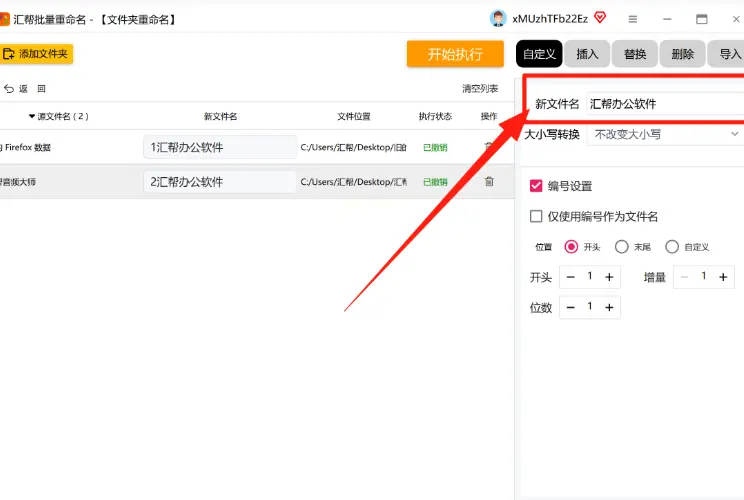744x500 pixels.
Task: Select the 替换 tab
Action: tap(635, 54)
